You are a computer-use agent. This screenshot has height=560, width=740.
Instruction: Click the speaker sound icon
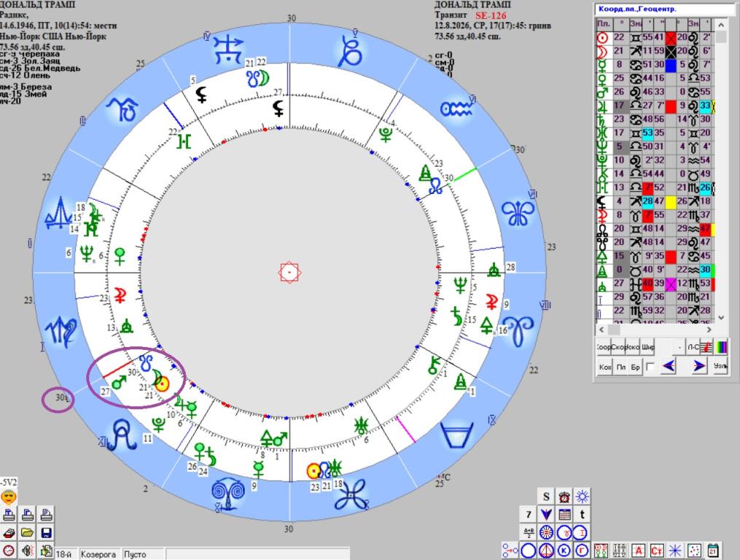[x=28, y=550]
